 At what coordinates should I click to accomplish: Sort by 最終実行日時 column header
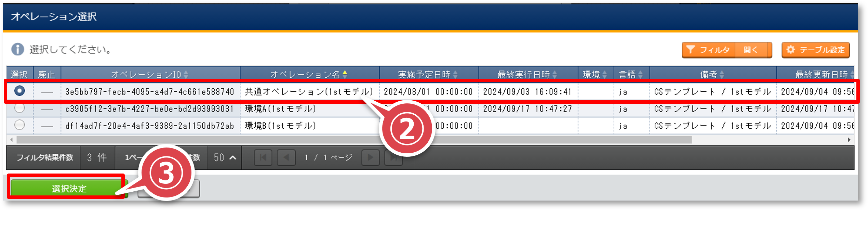pos(528,74)
